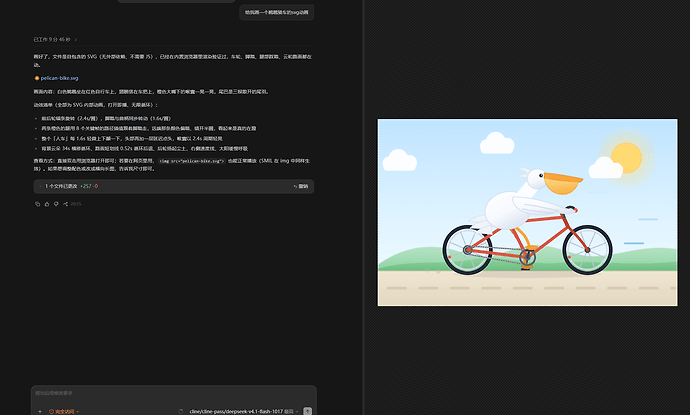
Task: Click the bullet about clouds looping every 34s
Action: click(144, 149)
